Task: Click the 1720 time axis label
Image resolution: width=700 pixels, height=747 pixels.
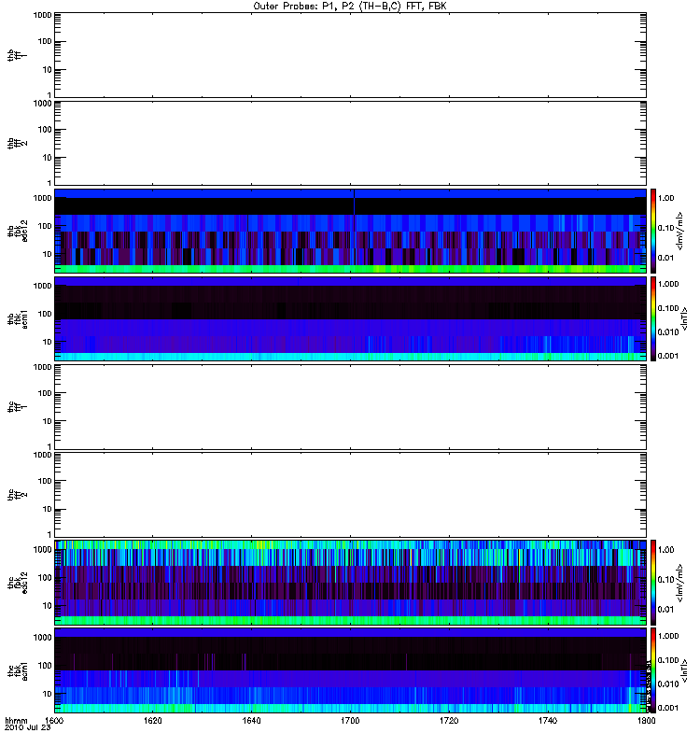Action: click(x=449, y=720)
